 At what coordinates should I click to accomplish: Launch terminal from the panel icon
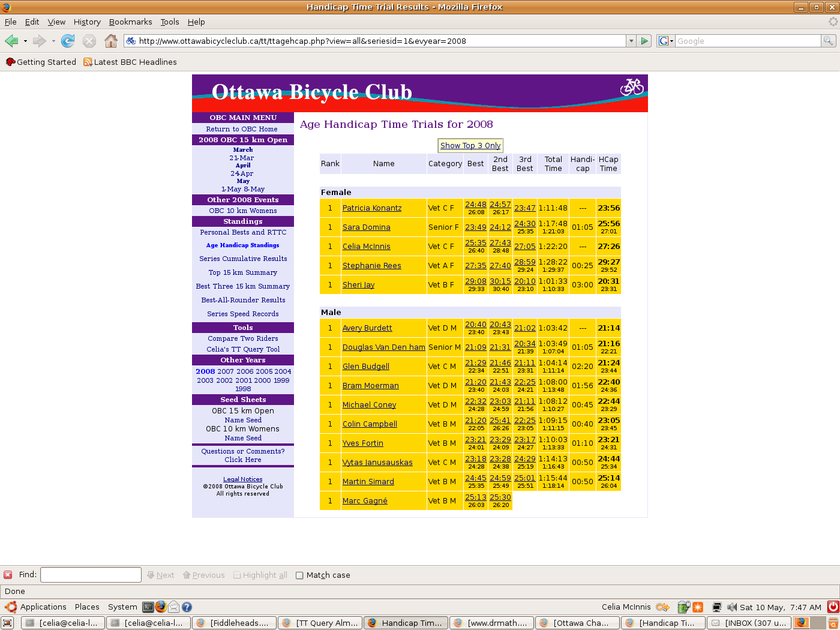(x=148, y=607)
